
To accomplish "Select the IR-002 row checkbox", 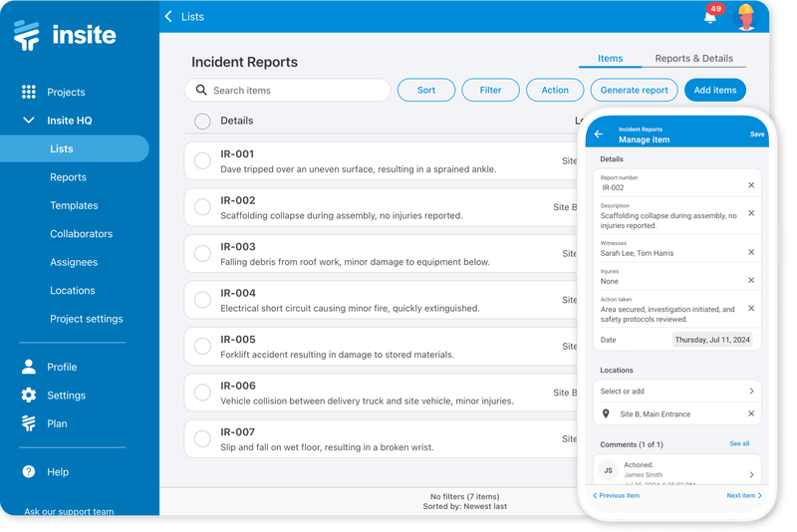I will [x=202, y=207].
